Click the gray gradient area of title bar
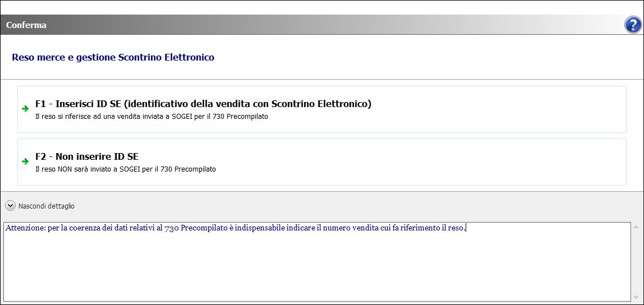 click(x=337, y=25)
